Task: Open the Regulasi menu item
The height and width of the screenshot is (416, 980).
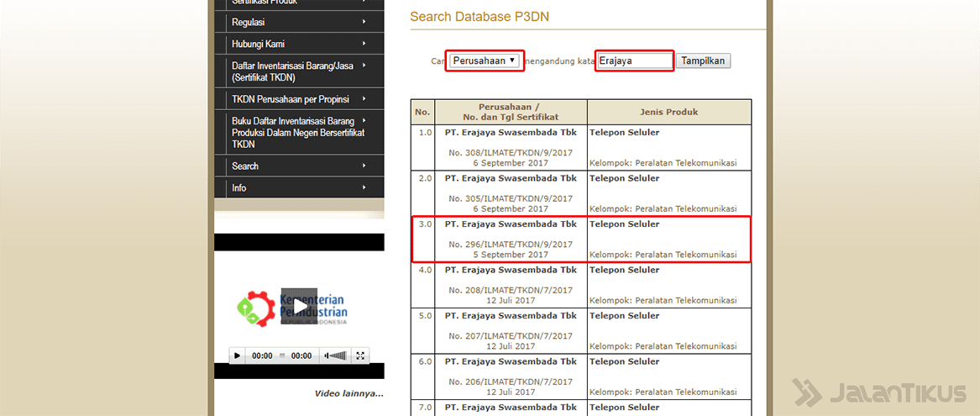Action: click(300, 22)
